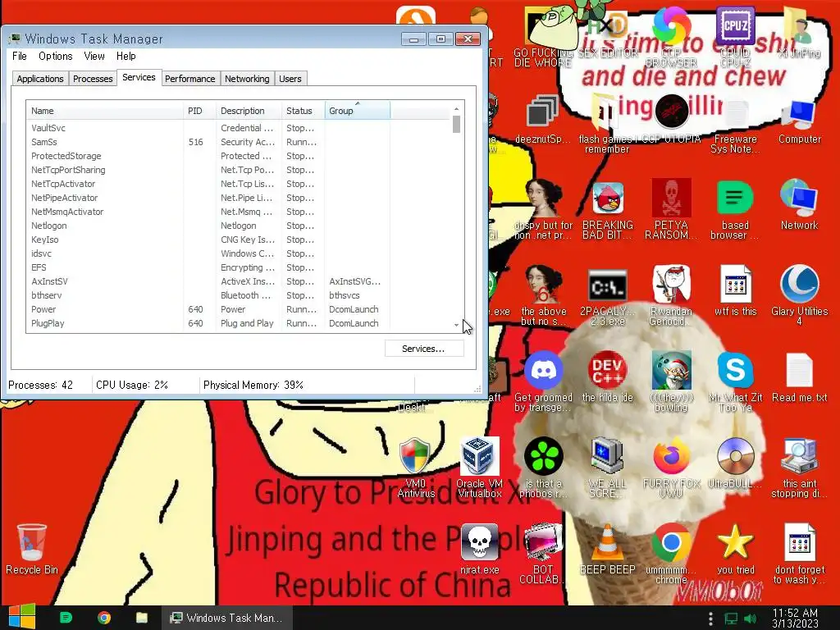Viewport: 840px width, 630px height.
Task: Open the Firefox FURRY FOX UWU icon
Action: coord(671,468)
